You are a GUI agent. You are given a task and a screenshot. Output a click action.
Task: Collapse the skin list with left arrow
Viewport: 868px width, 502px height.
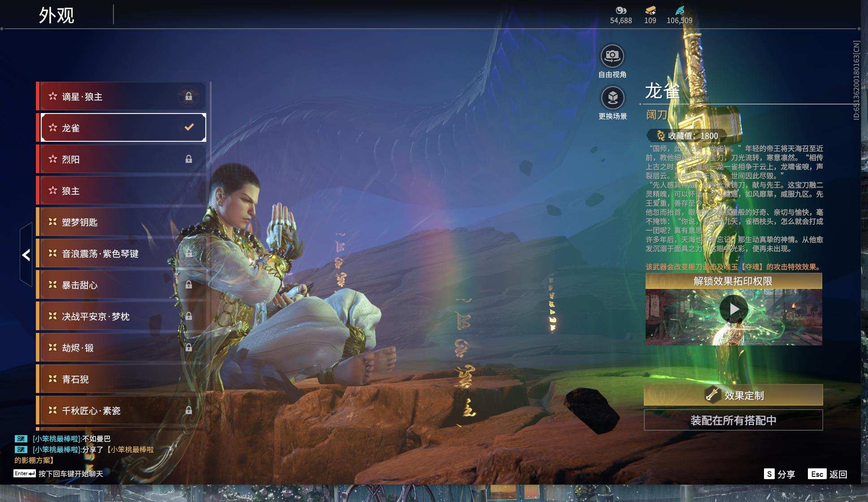[x=26, y=255]
